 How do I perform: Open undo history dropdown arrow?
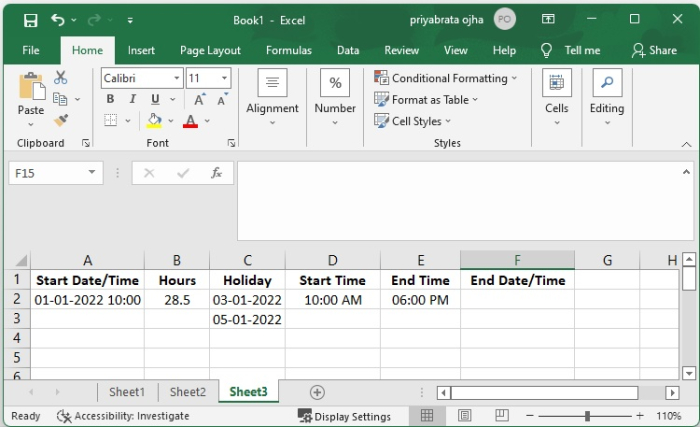coord(74,20)
